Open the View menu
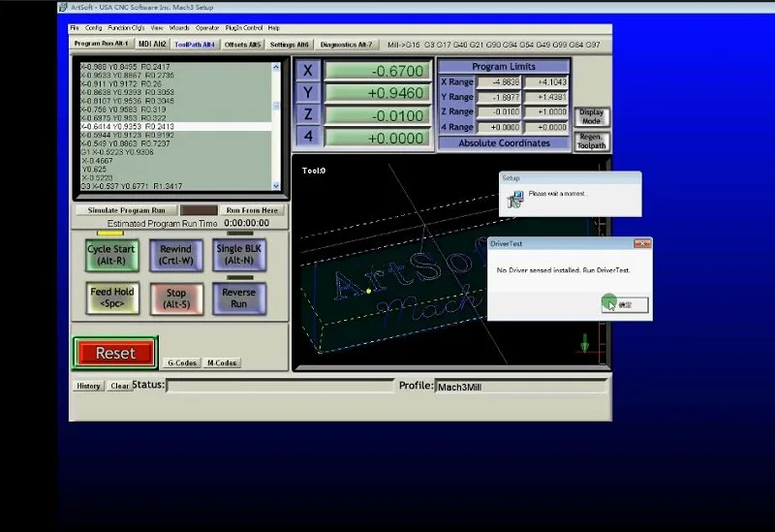 [157, 28]
